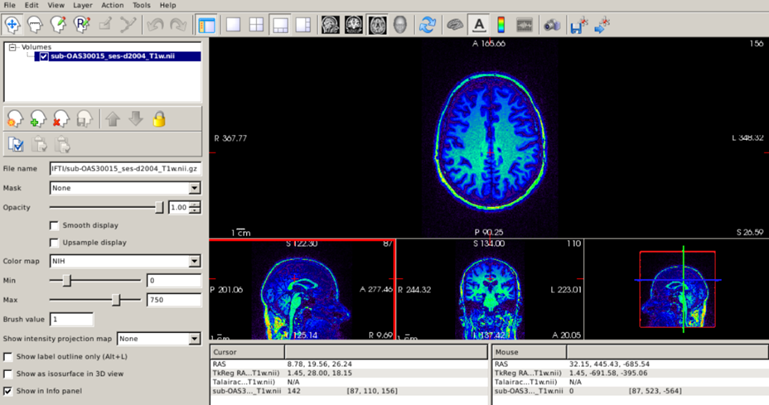Open the Layer menu
Viewport: 769px width, 405px height.
(82, 5)
